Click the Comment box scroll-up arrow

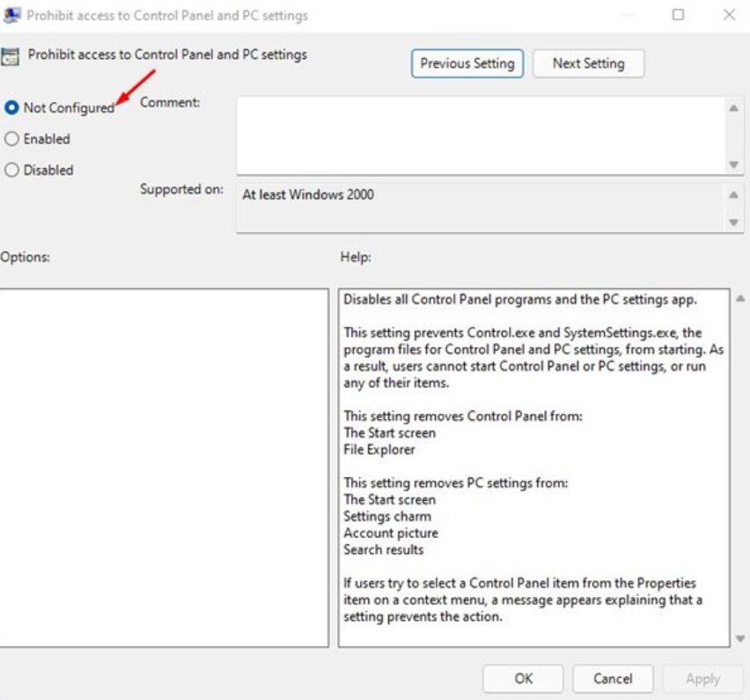coord(733,108)
